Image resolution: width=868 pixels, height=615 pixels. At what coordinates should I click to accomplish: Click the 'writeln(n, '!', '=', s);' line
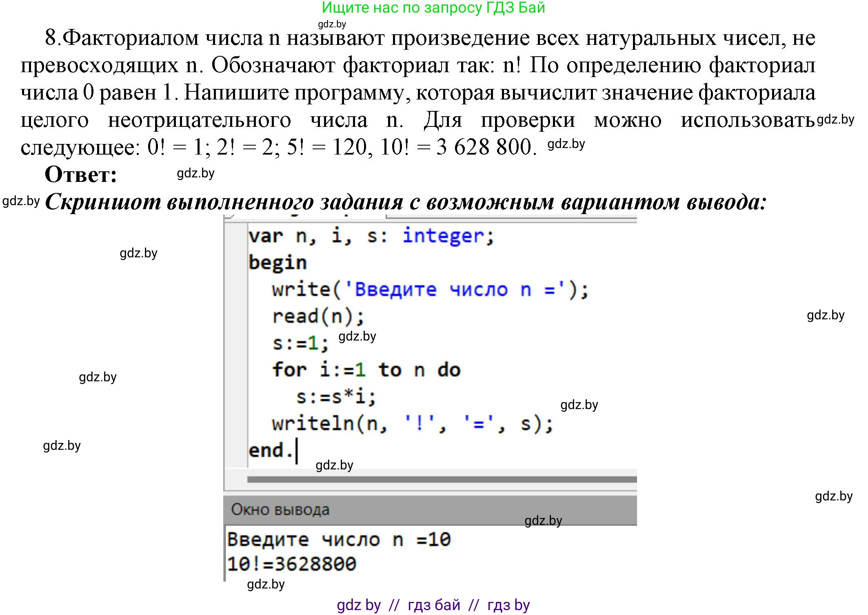(x=412, y=425)
